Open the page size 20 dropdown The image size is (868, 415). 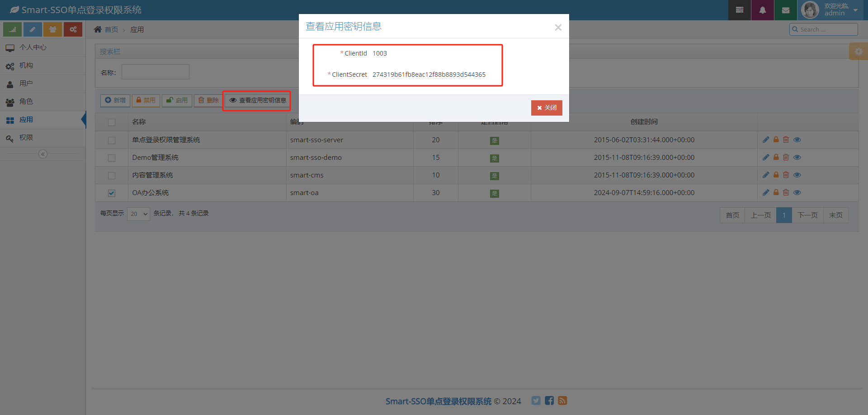(x=138, y=214)
